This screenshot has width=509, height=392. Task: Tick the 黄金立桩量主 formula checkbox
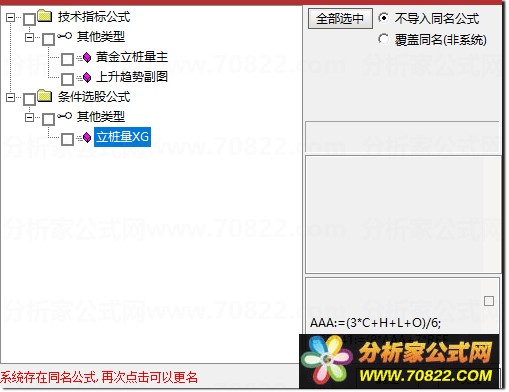(x=68, y=59)
